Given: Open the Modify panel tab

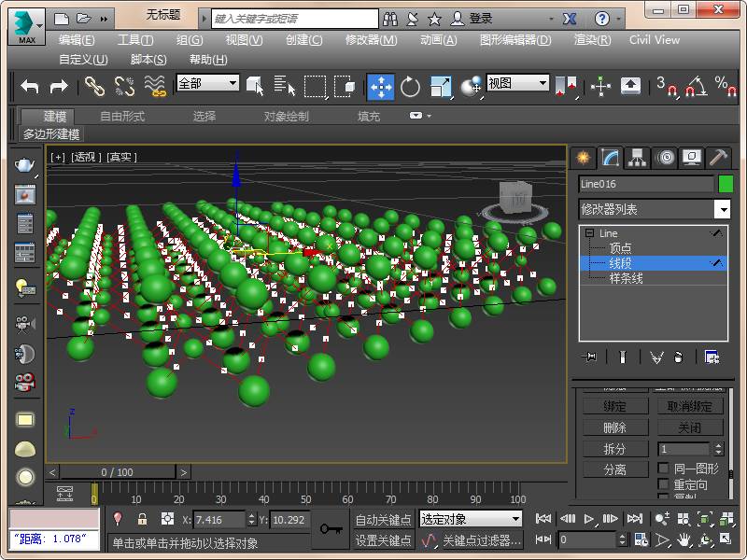Looking at the screenshot, I should 610,157.
